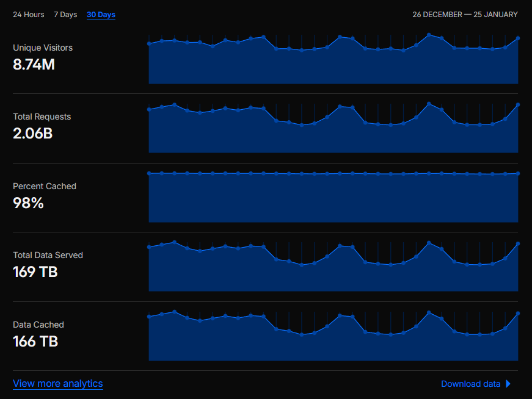Click the Total Data Served label

tap(48, 255)
